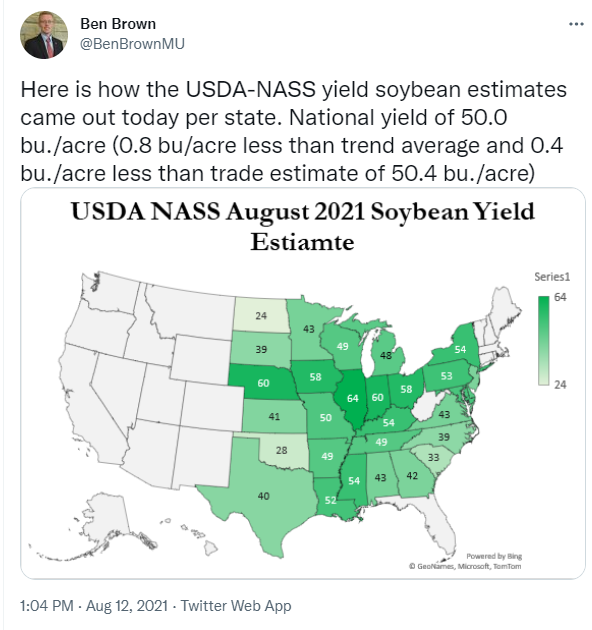Image resolution: width=592 pixels, height=630 pixels.
Task: Click Ben Brown's profile avatar photo
Action: click(44, 35)
